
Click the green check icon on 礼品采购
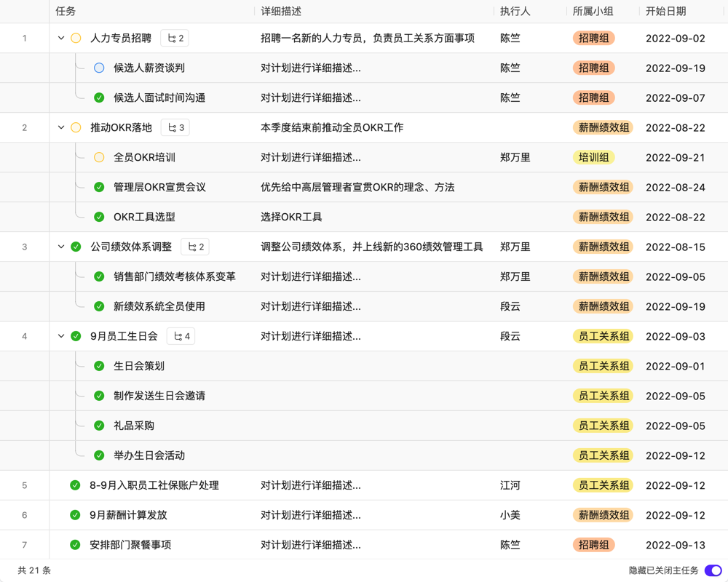[x=98, y=426]
